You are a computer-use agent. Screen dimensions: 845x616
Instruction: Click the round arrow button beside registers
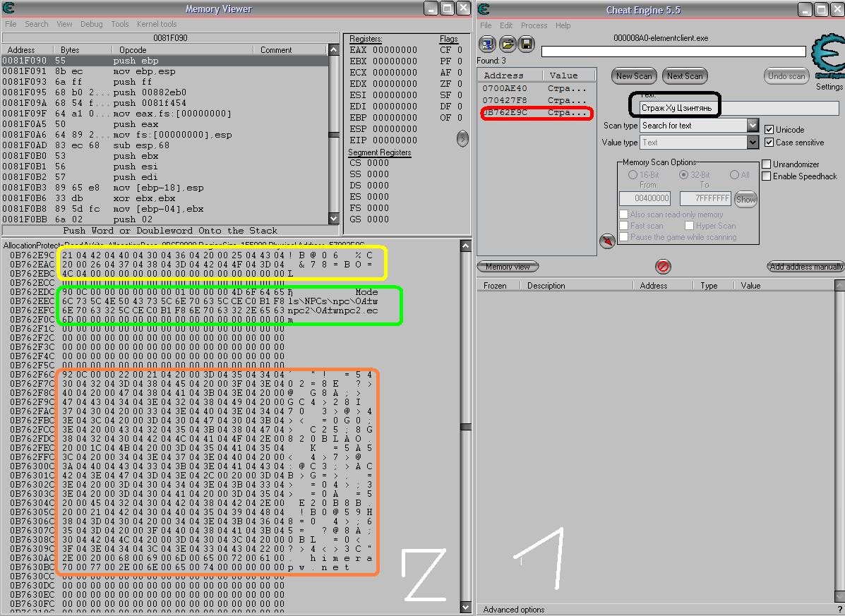(x=462, y=139)
